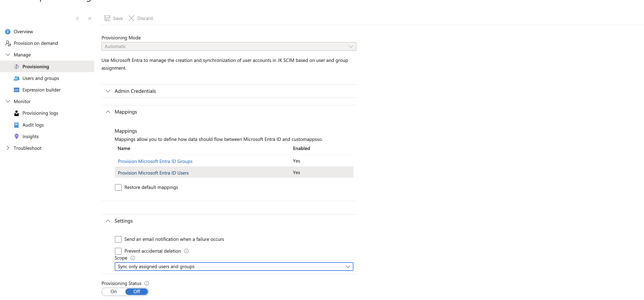Open Overview in the sidebar
Screen dimensions: 644x300
(x=23, y=31)
